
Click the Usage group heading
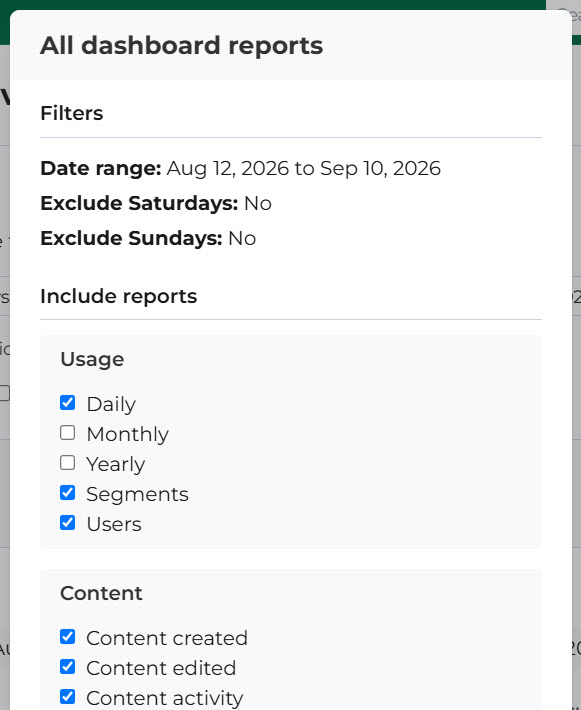92,360
